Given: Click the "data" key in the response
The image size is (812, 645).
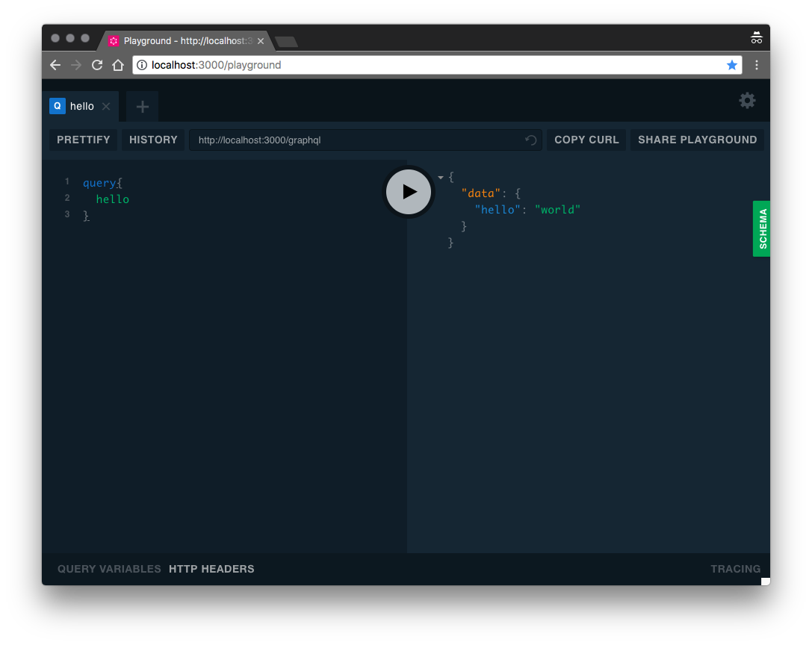Looking at the screenshot, I should coord(481,193).
